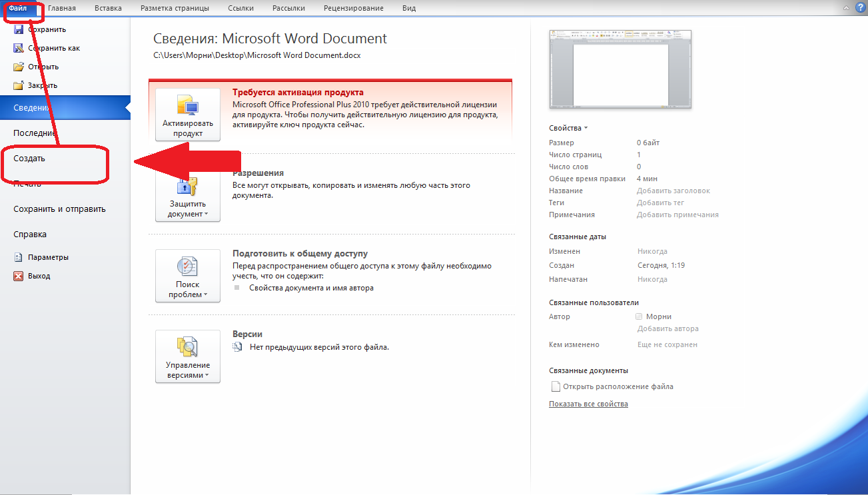Switch to the Ссылки ribbon tab

coord(240,8)
